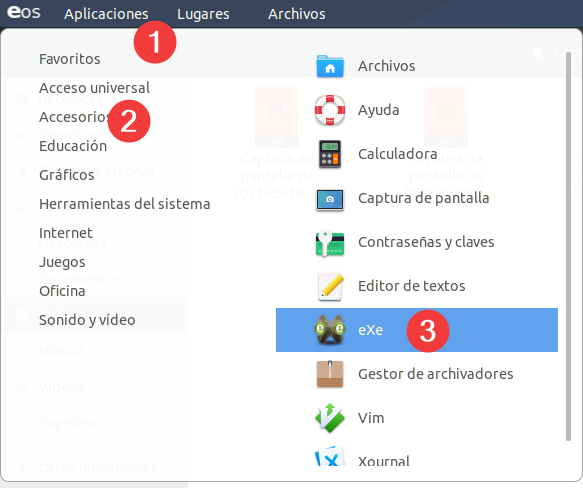Choose the Educación category
Viewport: 583px width, 488px height.
(73, 146)
